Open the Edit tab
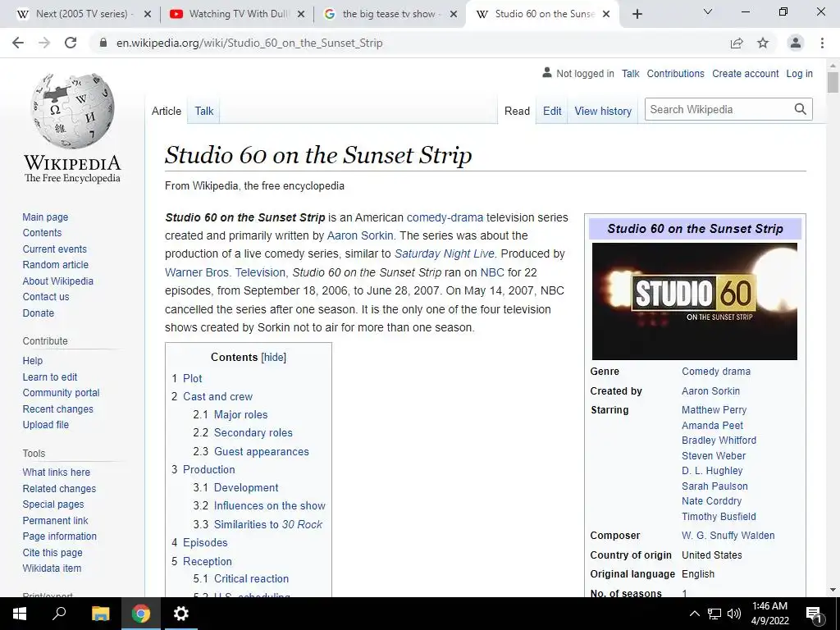The image size is (840, 630). coord(552,111)
